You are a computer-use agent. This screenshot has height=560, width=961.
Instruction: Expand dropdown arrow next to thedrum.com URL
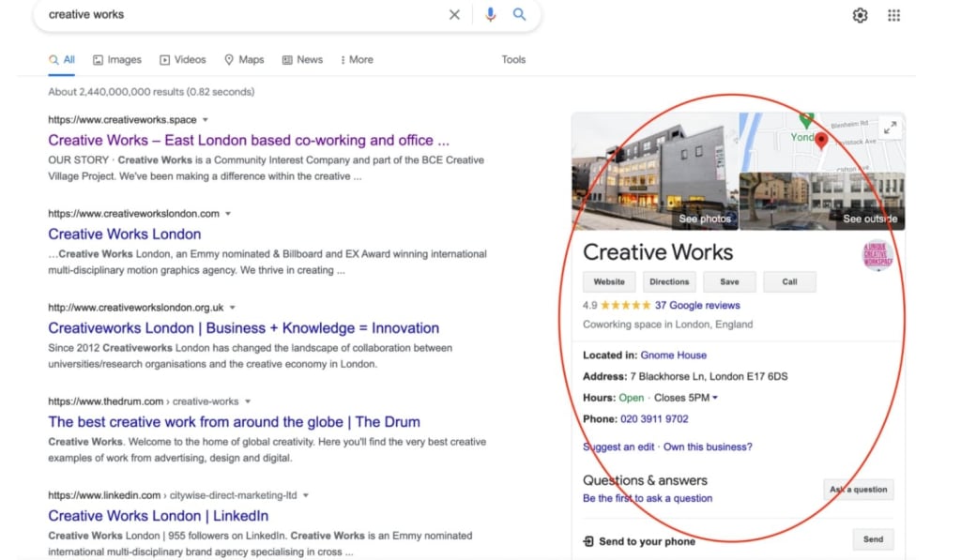pyautogui.click(x=248, y=401)
